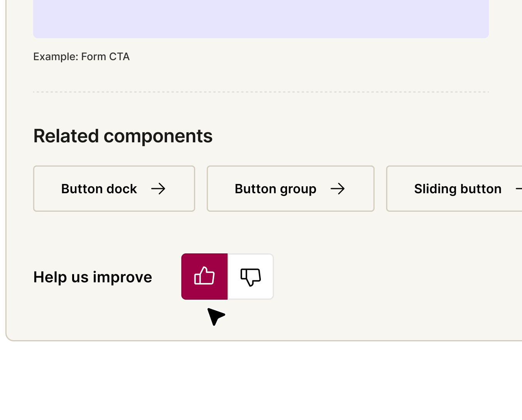
Task: Toggle the thumbs down feedback option
Action: pos(250,276)
